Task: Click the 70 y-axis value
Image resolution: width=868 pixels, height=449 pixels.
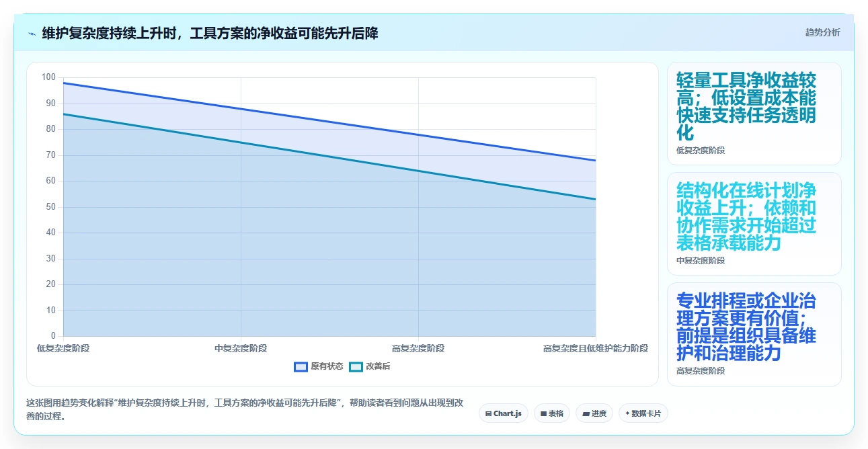Action: [50, 155]
